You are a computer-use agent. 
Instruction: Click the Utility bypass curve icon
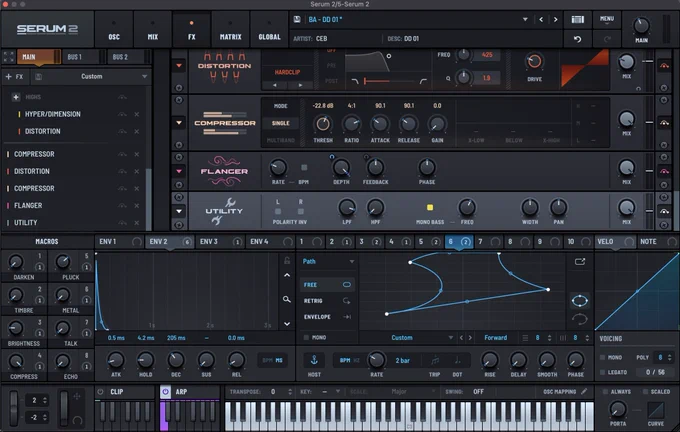pyautogui.click(x=664, y=211)
